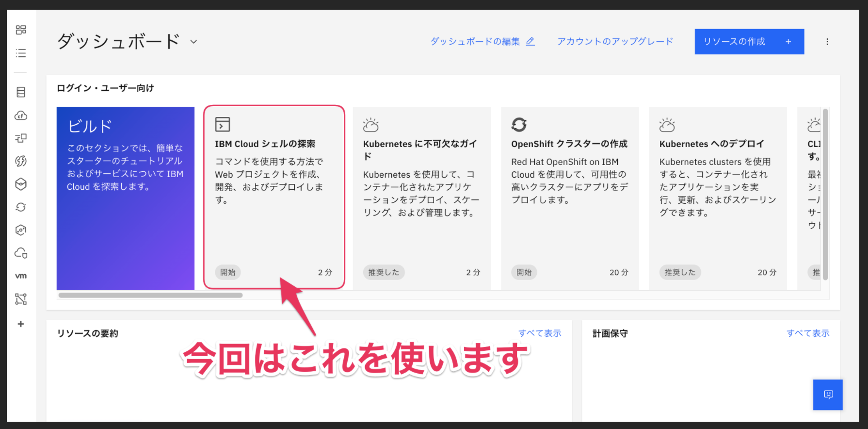Open the VPC Infrastructure sidebar icon

pos(21,138)
